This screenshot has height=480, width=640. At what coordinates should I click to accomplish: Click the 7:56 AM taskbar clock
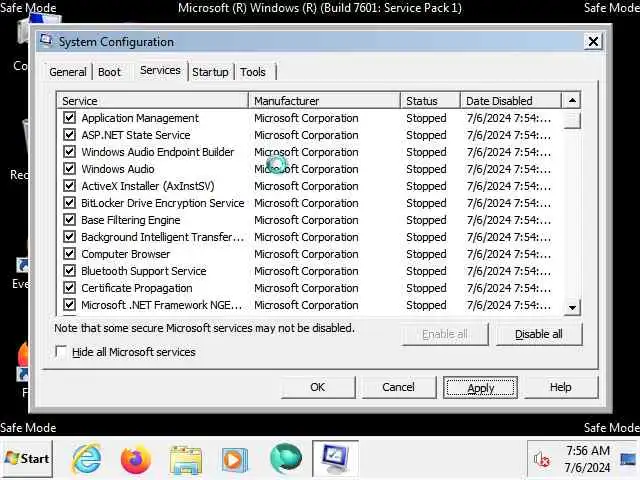[x=588, y=451]
